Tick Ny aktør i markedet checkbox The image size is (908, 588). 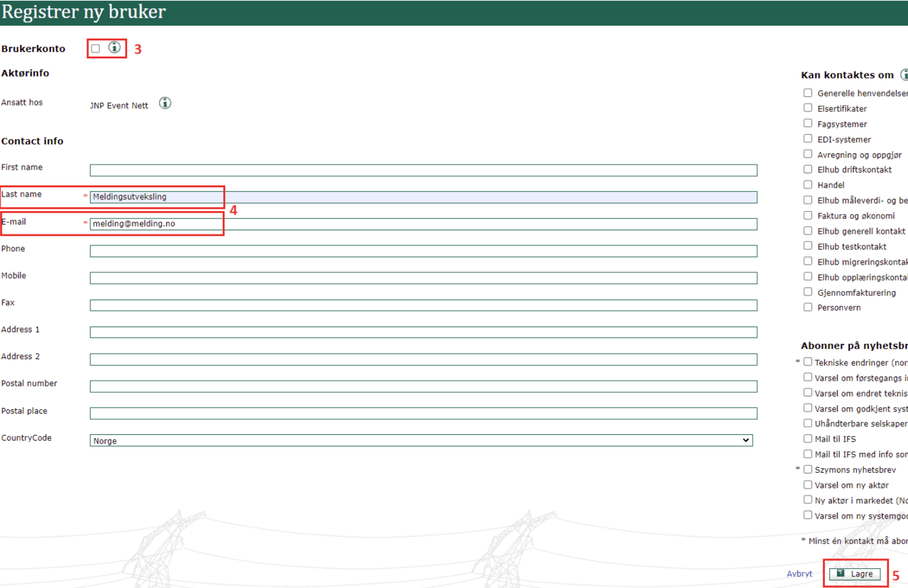point(808,500)
